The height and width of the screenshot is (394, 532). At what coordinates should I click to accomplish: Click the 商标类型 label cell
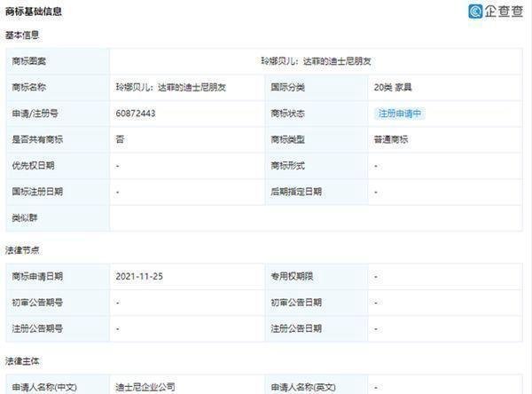[x=317, y=139]
